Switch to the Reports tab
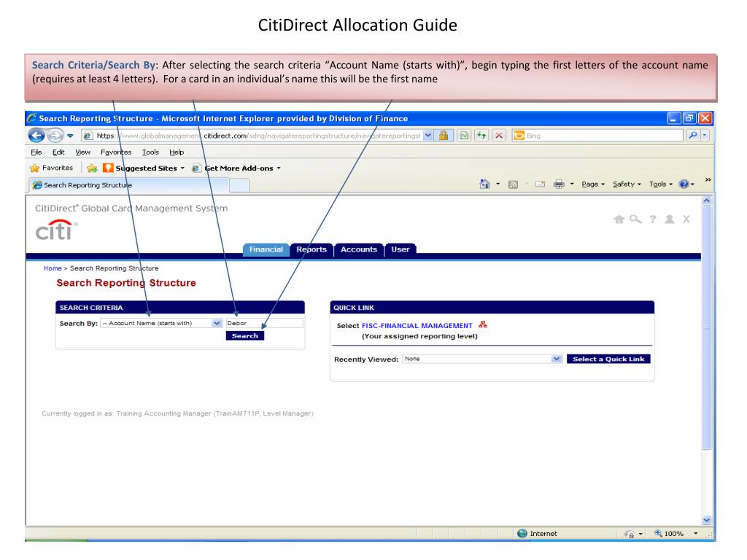The width and height of the screenshot is (747, 560). click(311, 249)
